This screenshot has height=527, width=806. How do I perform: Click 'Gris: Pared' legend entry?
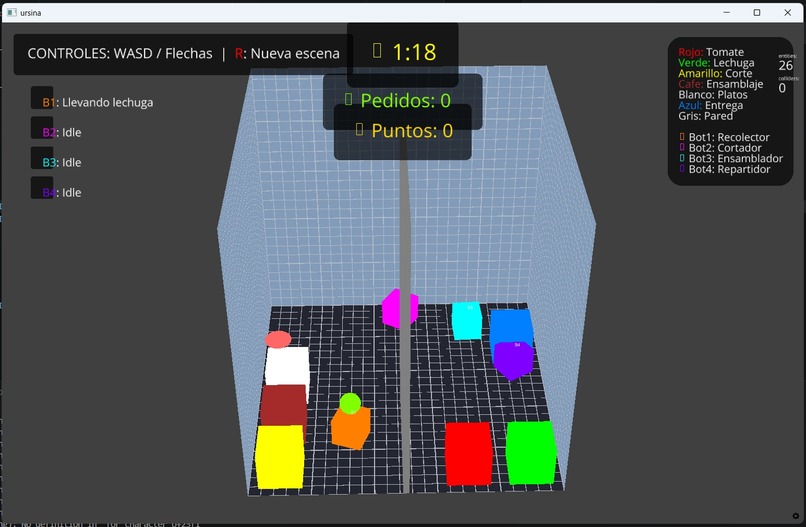click(x=705, y=116)
